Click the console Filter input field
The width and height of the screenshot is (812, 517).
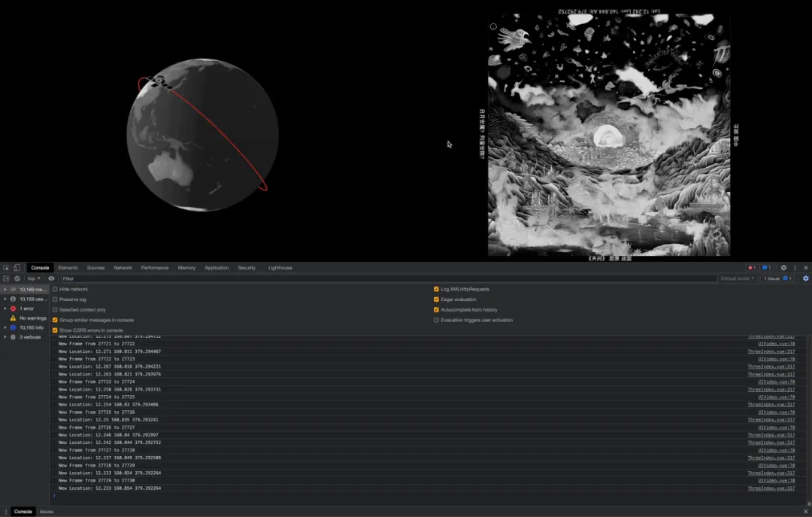click(x=389, y=278)
